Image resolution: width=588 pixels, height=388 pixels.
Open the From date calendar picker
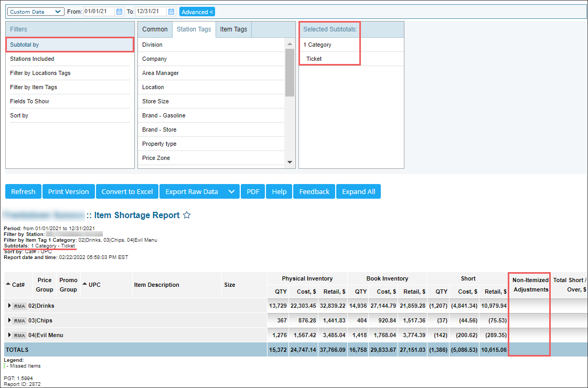pyautogui.click(x=119, y=12)
